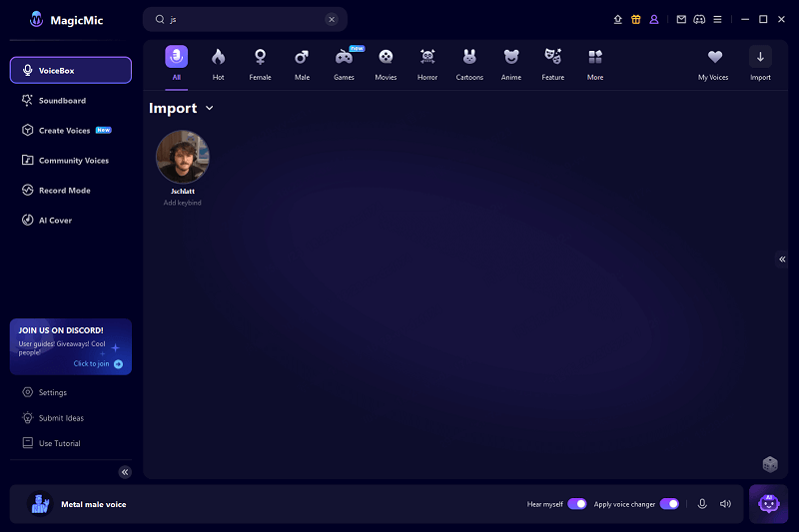This screenshot has width=799, height=532.
Task: Click the random dice icon
Action: [770, 464]
